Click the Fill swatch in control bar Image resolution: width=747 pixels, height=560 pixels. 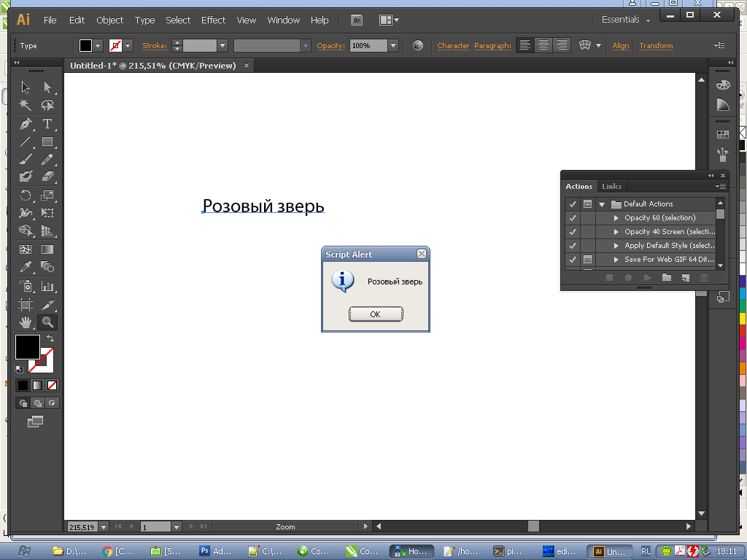tap(86, 46)
